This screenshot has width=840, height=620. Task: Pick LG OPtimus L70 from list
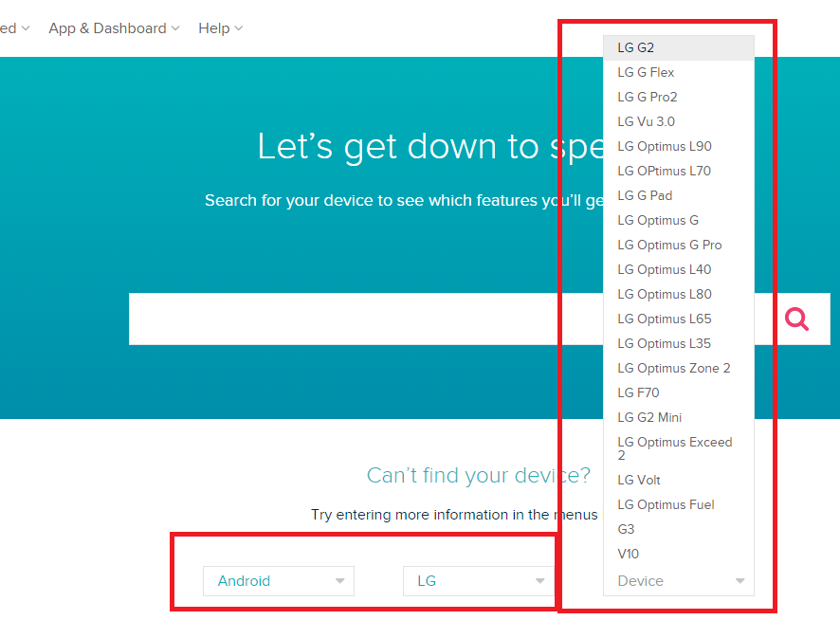(679, 171)
